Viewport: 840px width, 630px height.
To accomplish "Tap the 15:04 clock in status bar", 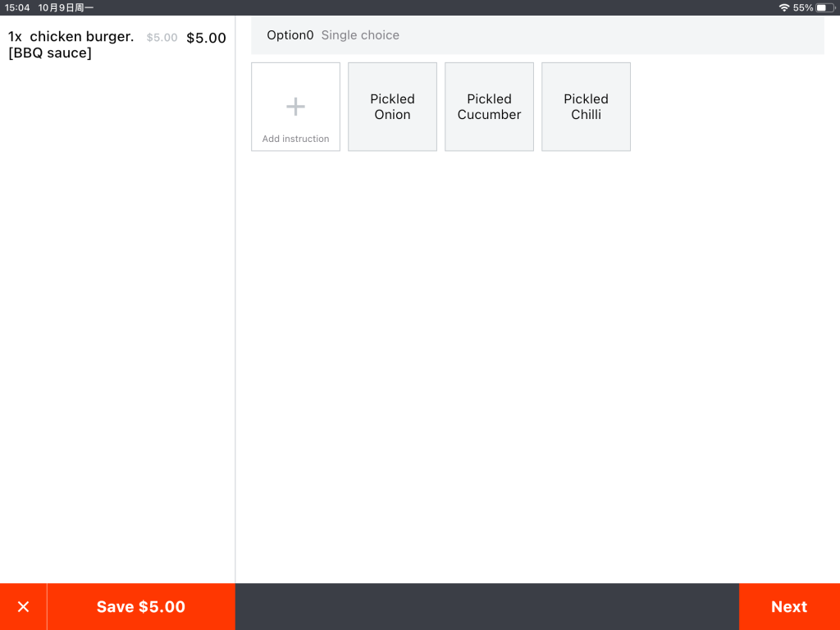I will click(x=17, y=7).
